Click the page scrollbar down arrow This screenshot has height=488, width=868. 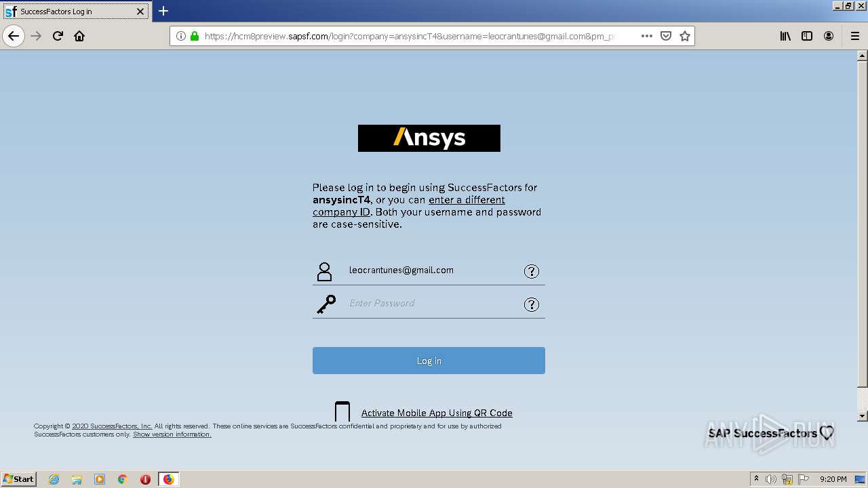863,415
